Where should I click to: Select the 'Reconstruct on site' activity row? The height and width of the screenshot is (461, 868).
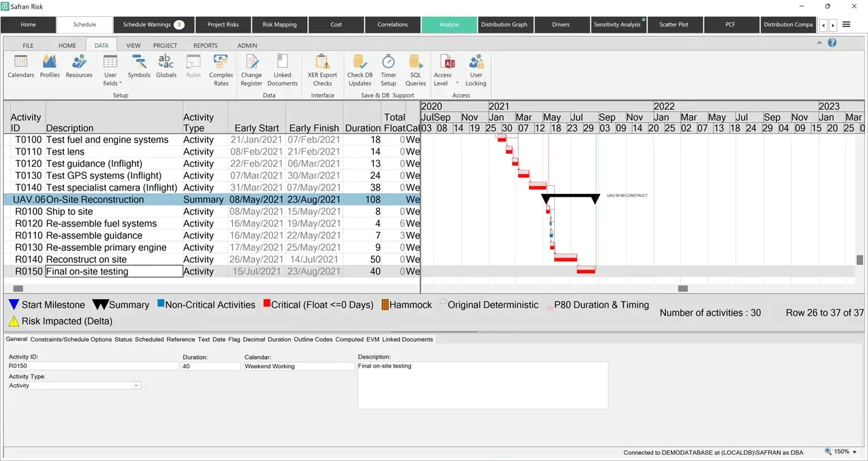212,260
